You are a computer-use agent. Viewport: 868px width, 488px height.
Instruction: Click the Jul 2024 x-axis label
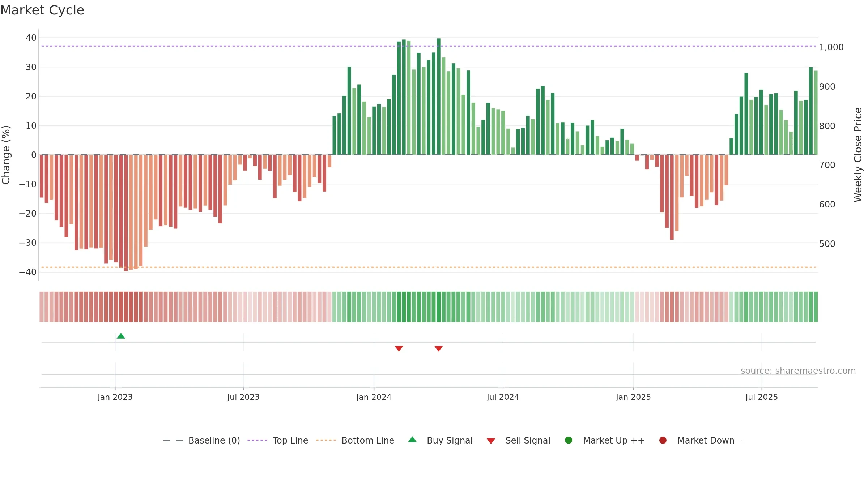click(x=503, y=397)
